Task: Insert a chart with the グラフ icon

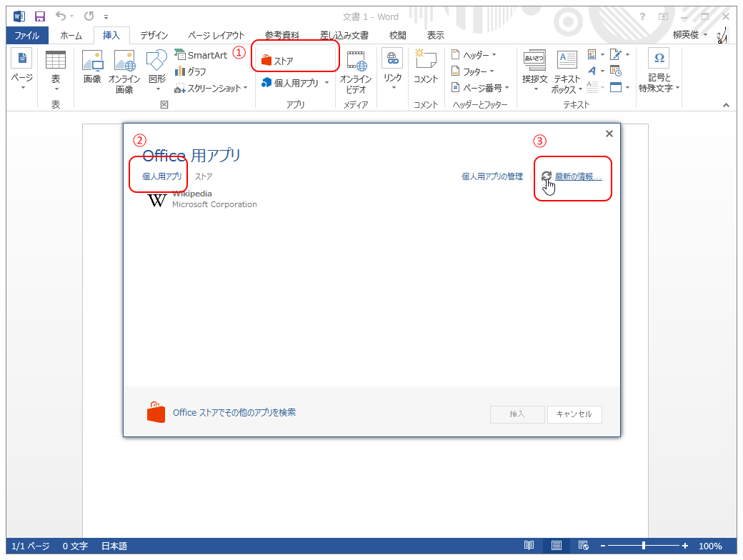Action: point(193,71)
